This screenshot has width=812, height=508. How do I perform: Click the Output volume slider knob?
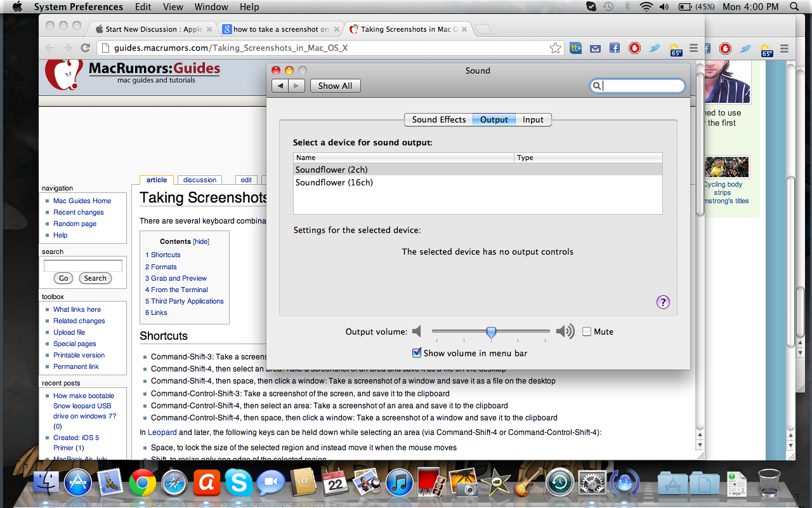click(491, 331)
